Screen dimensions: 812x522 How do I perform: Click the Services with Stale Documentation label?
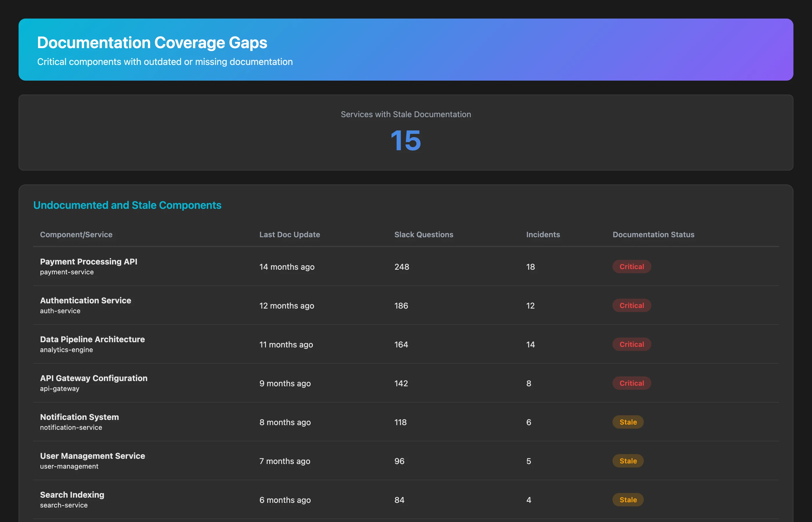click(406, 114)
